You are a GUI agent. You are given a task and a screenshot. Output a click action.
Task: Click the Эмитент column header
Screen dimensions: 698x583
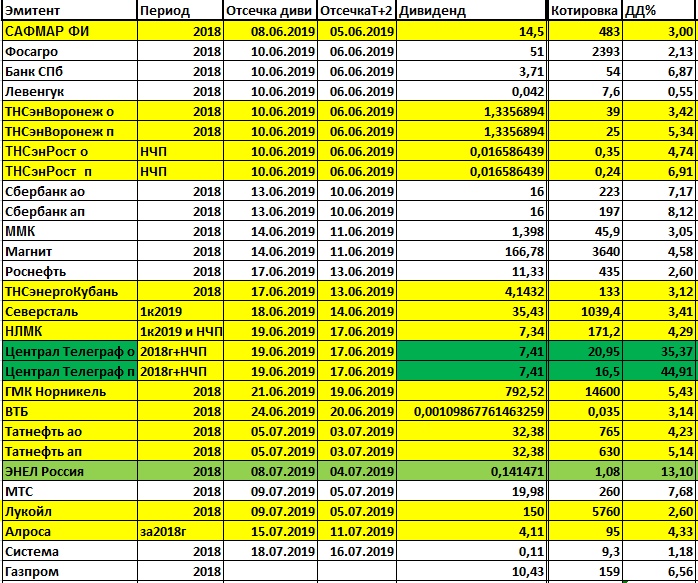click(x=70, y=11)
